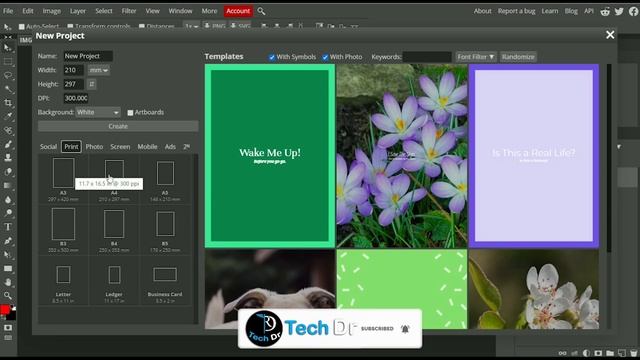This screenshot has height=360, width=640.
Task: Open the About link
Action: (x=482, y=11)
